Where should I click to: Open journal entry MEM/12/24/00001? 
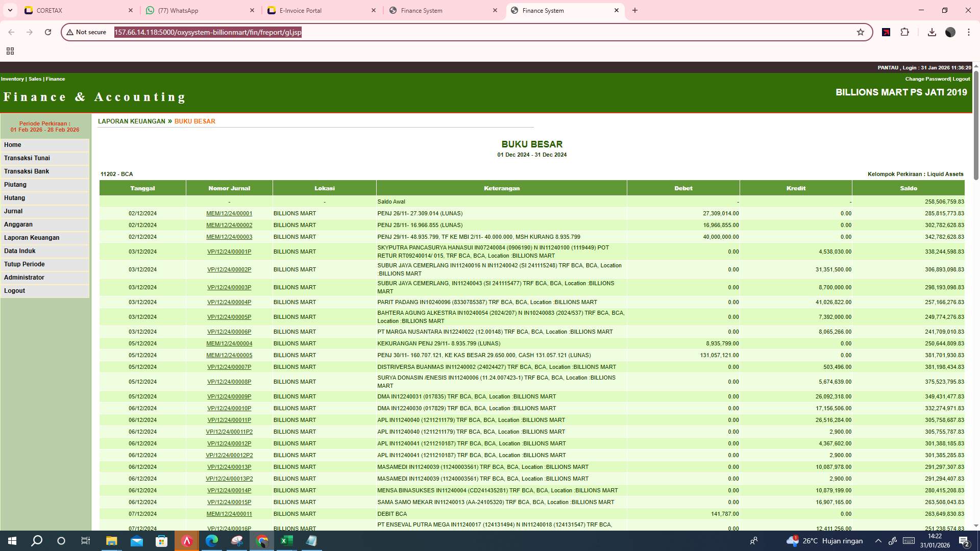[x=229, y=213]
